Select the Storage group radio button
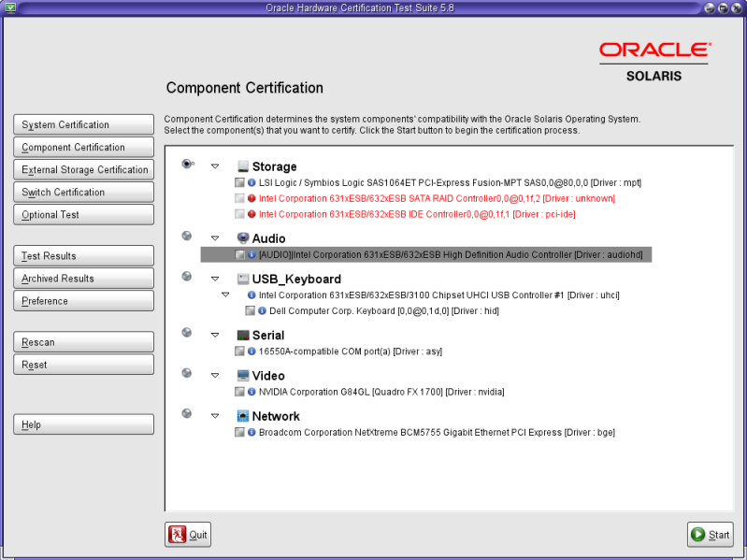This screenshot has height=560, width=747. (x=187, y=164)
